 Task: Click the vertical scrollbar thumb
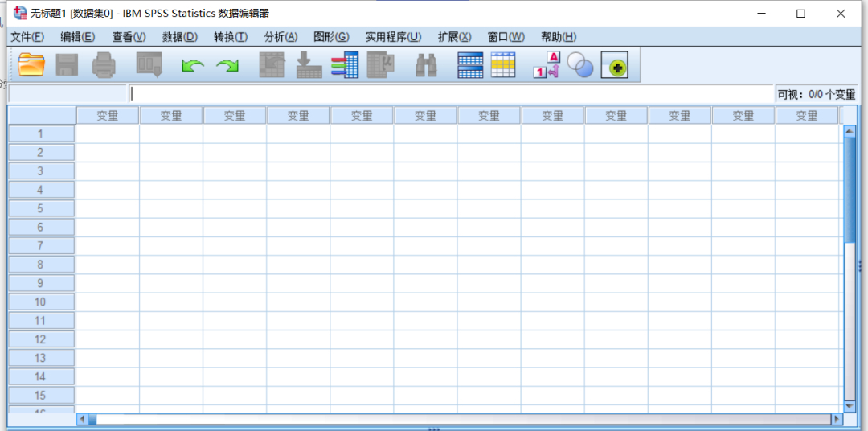[x=849, y=190]
